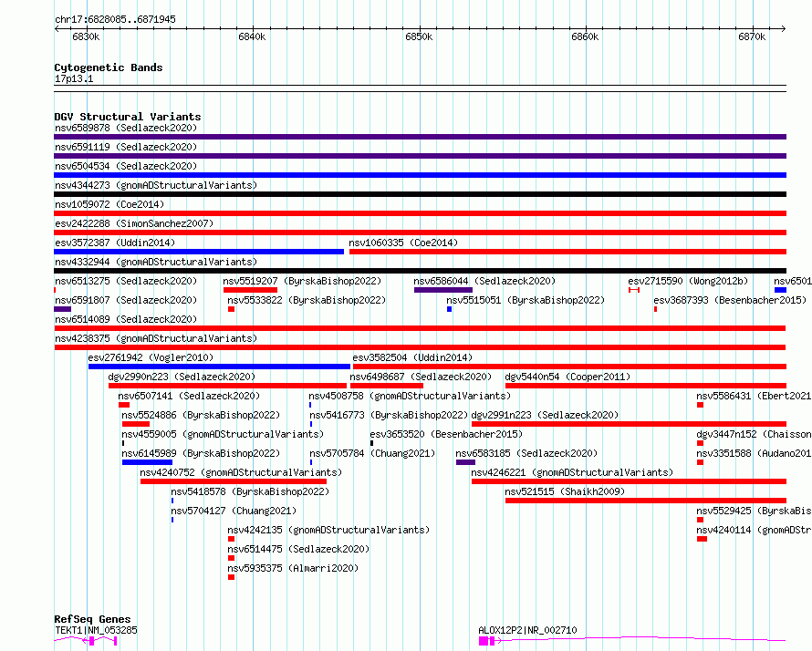Click the nsv1060335 (Coe2014) red bar
Viewport: 812px width, 651px height.
pos(568,252)
